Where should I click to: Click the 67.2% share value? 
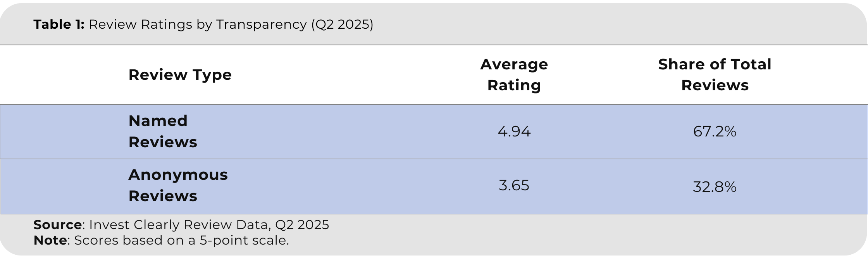[715, 132]
